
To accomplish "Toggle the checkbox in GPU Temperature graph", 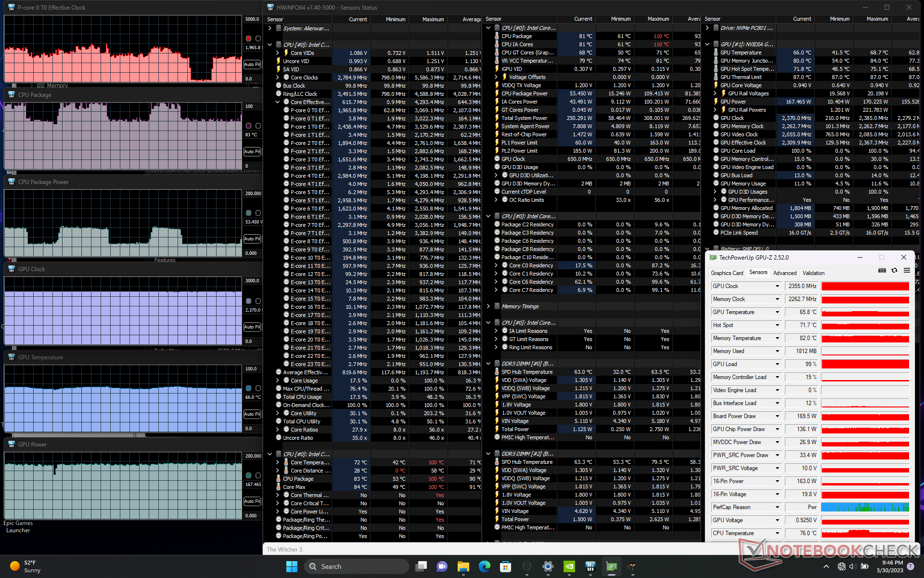I will click(258, 388).
